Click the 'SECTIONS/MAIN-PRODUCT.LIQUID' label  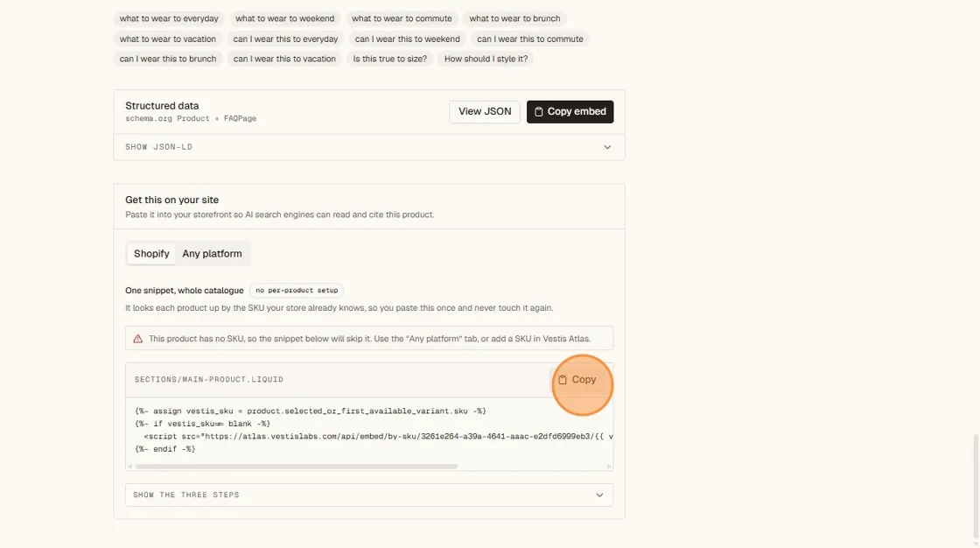[209, 380]
